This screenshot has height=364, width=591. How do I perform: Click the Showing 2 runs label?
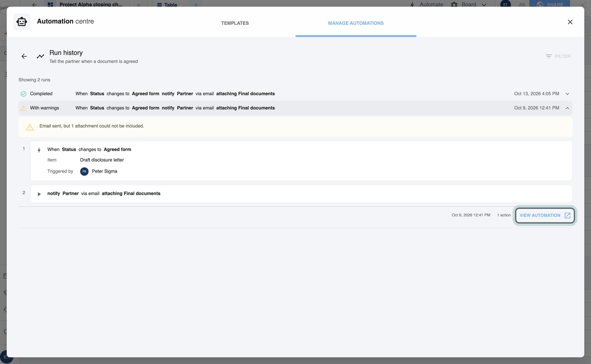point(34,80)
